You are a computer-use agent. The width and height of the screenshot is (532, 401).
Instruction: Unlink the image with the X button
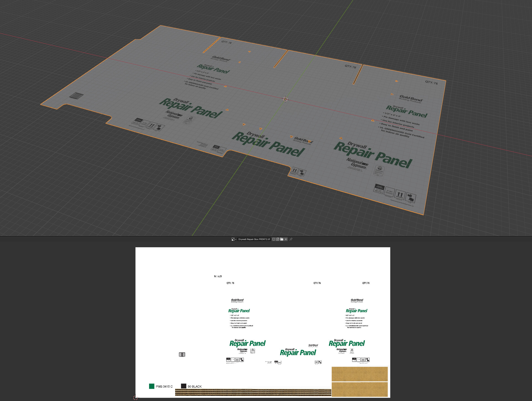pyautogui.click(x=286, y=239)
